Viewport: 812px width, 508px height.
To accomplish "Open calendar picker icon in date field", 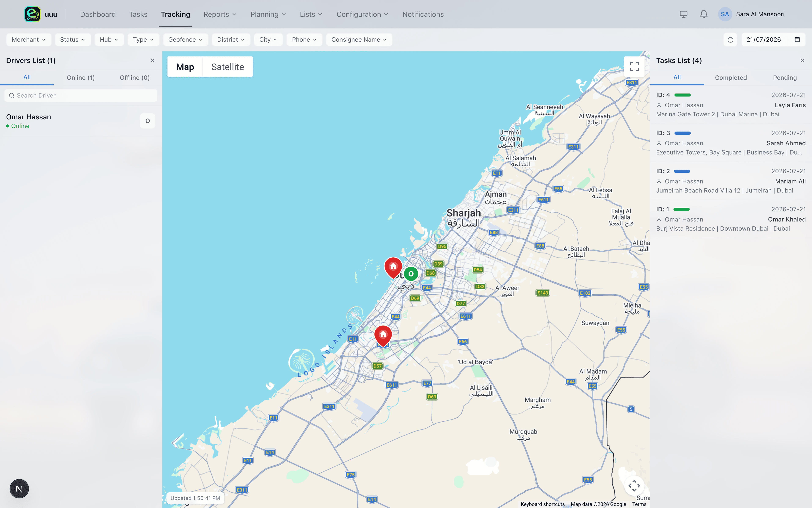I will coord(797,40).
